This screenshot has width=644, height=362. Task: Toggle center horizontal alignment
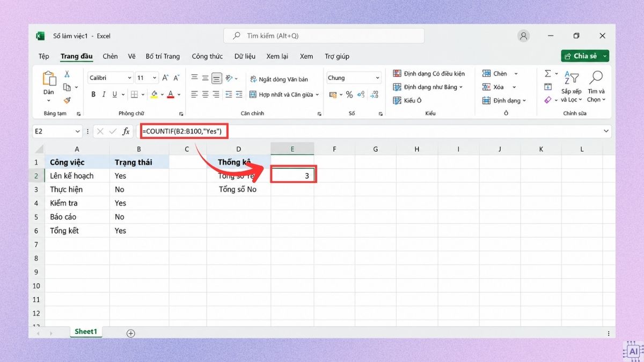206,94
